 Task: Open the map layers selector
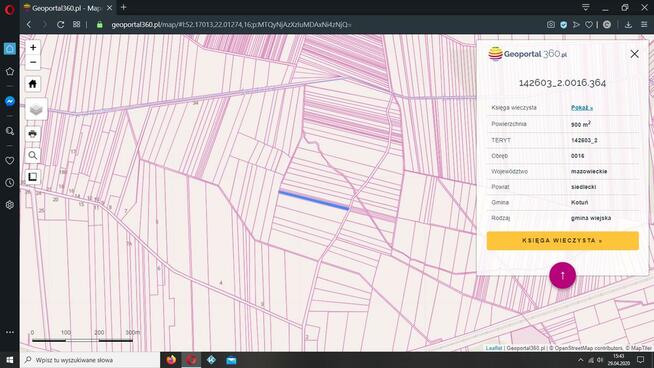pyautogui.click(x=36, y=109)
